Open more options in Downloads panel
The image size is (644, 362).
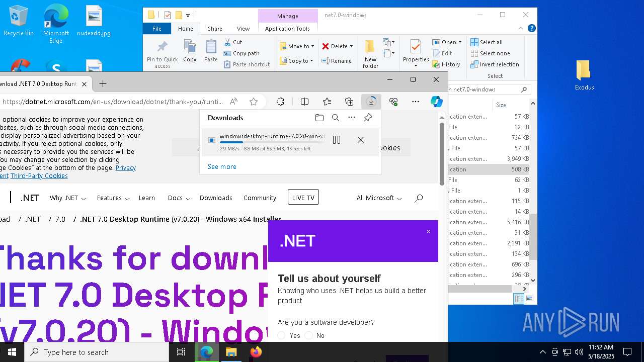click(x=352, y=118)
